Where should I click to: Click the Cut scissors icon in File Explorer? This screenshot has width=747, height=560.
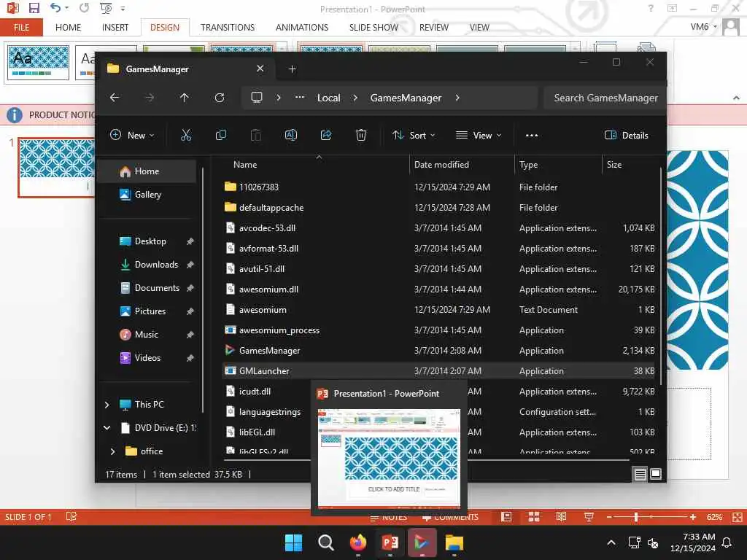click(x=186, y=135)
